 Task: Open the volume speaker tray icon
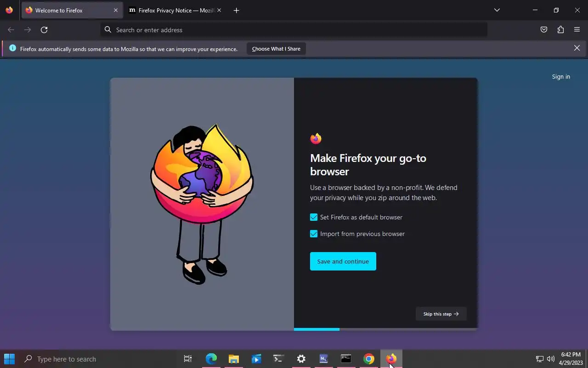pos(551,359)
